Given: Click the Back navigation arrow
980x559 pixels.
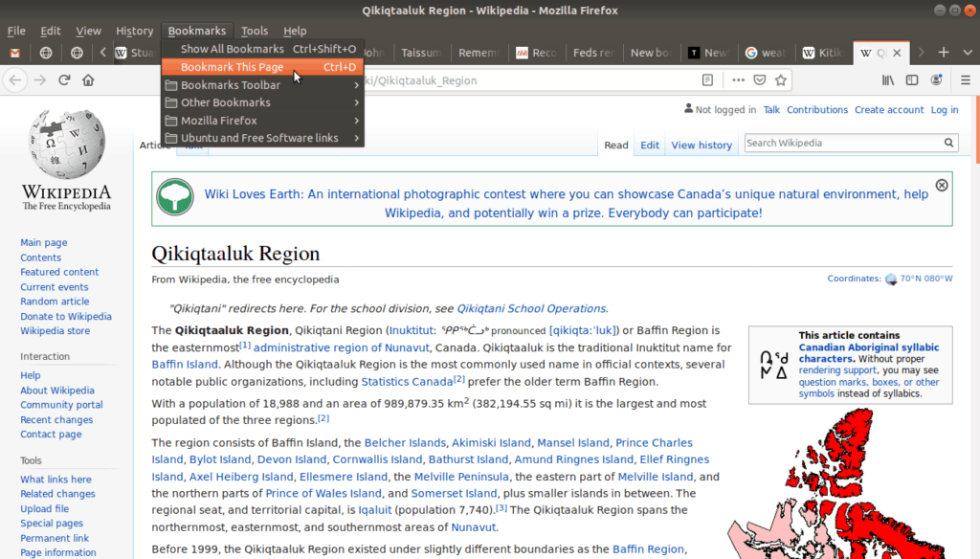Looking at the screenshot, I should tap(15, 80).
